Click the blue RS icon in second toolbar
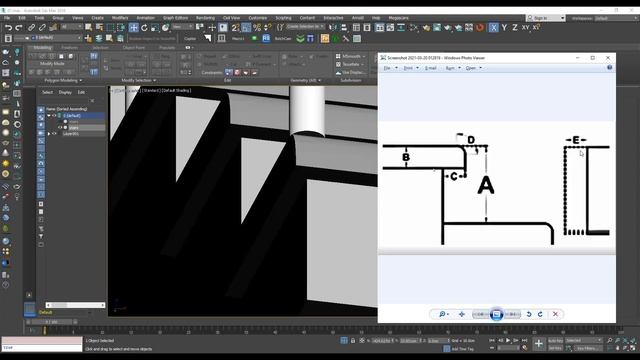This screenshot has width=640, height=360. click(x=266, y=38)
